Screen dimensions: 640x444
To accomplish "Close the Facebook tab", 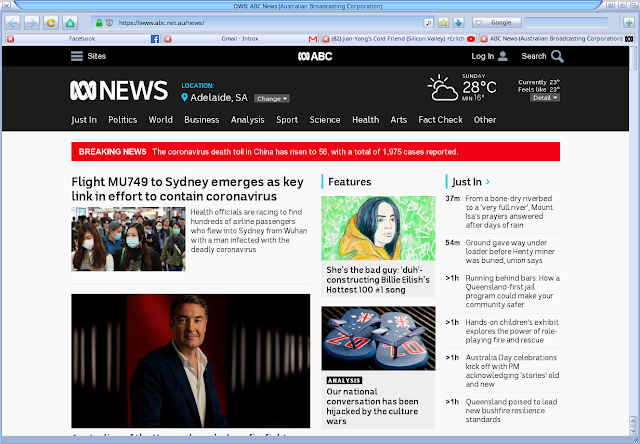I will tap(11, 39).
